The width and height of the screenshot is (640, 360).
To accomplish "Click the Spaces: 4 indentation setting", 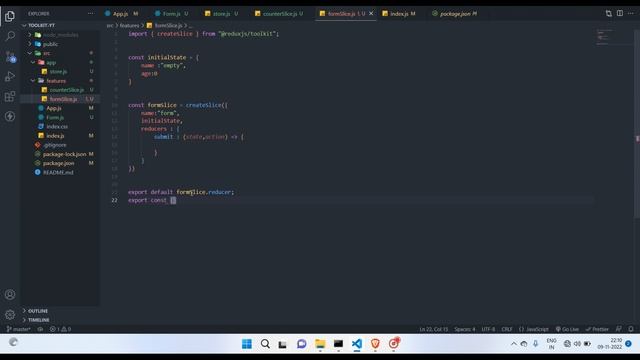I will 464,329.
